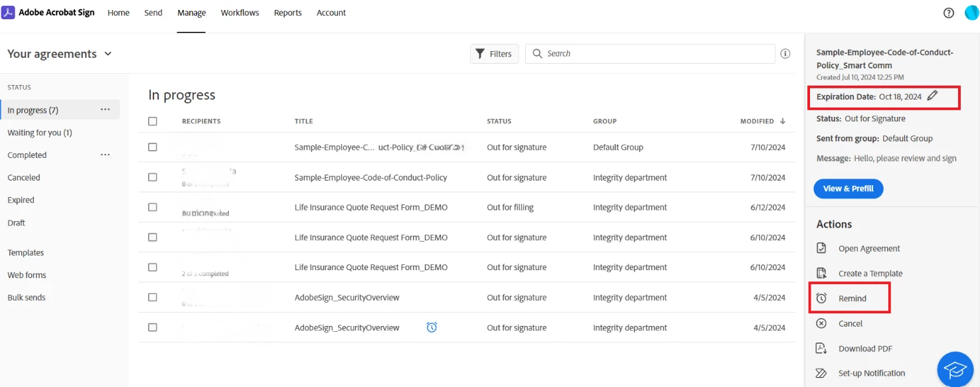Open the user profile avatar

(x=971, y=13)
